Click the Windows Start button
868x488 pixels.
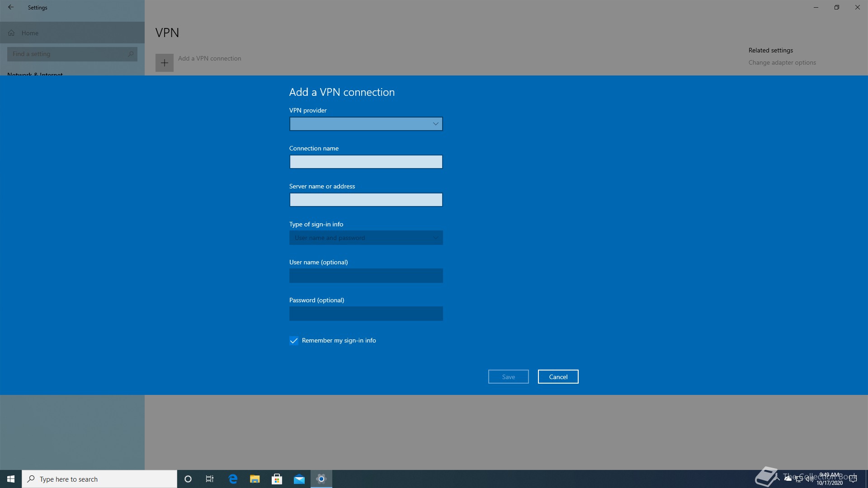click(x=11, y=479)
